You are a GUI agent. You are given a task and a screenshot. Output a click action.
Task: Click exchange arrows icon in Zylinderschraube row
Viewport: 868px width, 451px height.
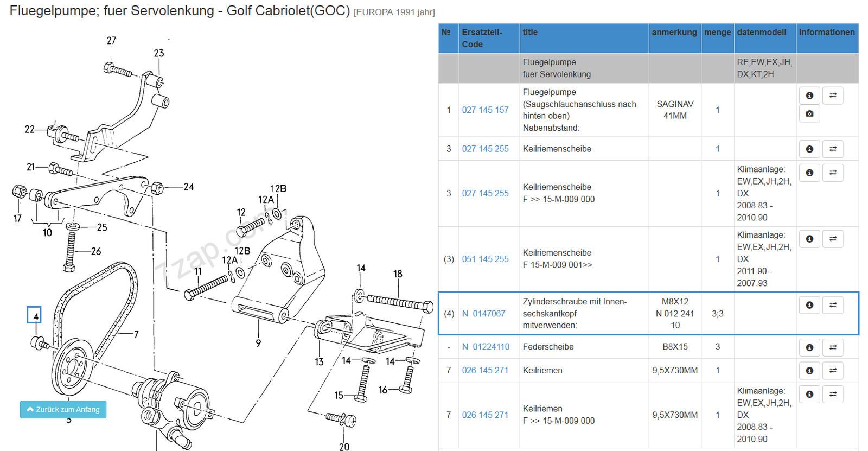[833, 305]
